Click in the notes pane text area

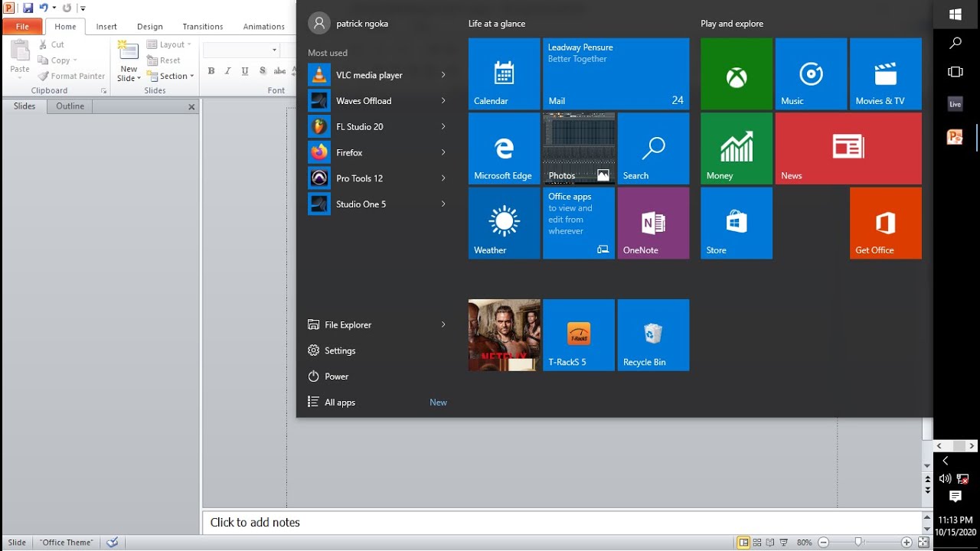(561, 523)
